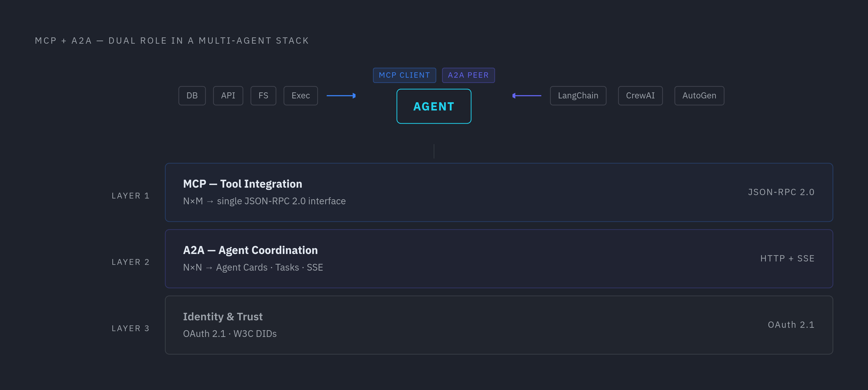868x390 pixels.
Task: Click the diagram title 'MCP + A2A — DUAL ROLE'
Action: click(172, 41)
